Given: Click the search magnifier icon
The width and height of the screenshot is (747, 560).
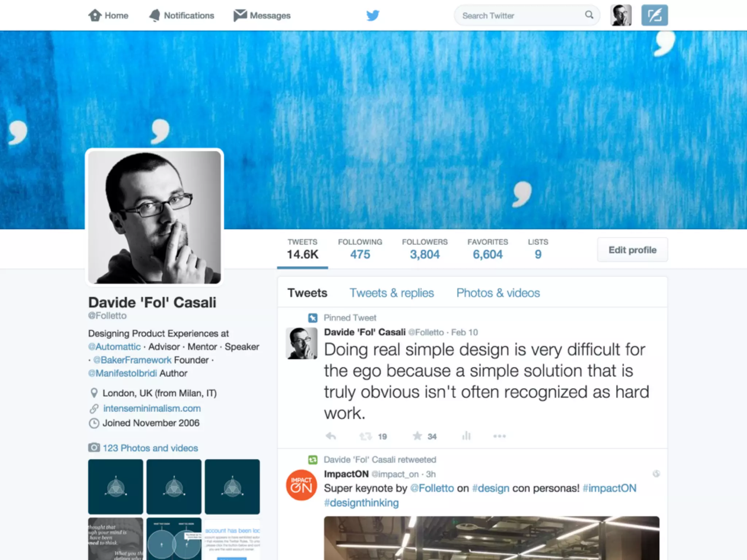Looking at the screenshot, I should [589, 15].
